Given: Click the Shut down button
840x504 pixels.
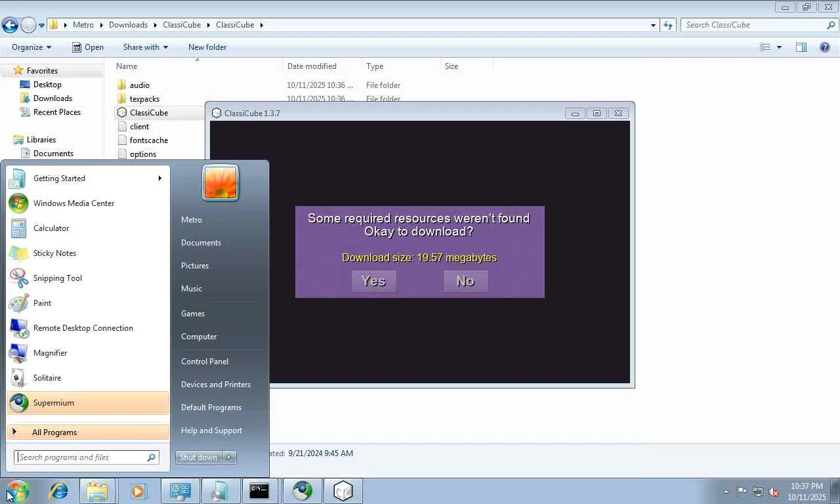Looking at the screenshot, I should (x=199, y=457).
